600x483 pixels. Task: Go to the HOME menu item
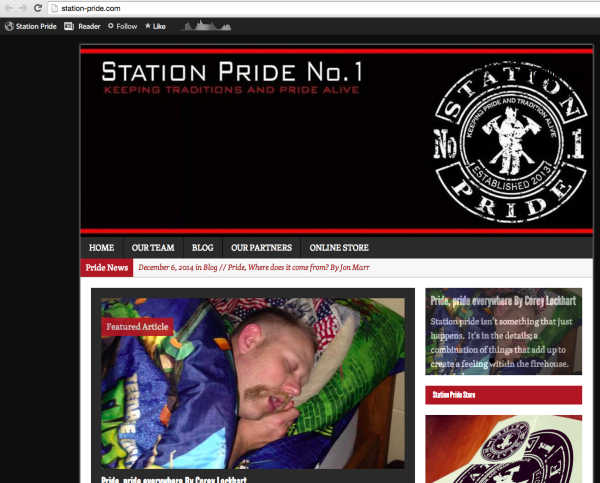[x=101, y=248]
